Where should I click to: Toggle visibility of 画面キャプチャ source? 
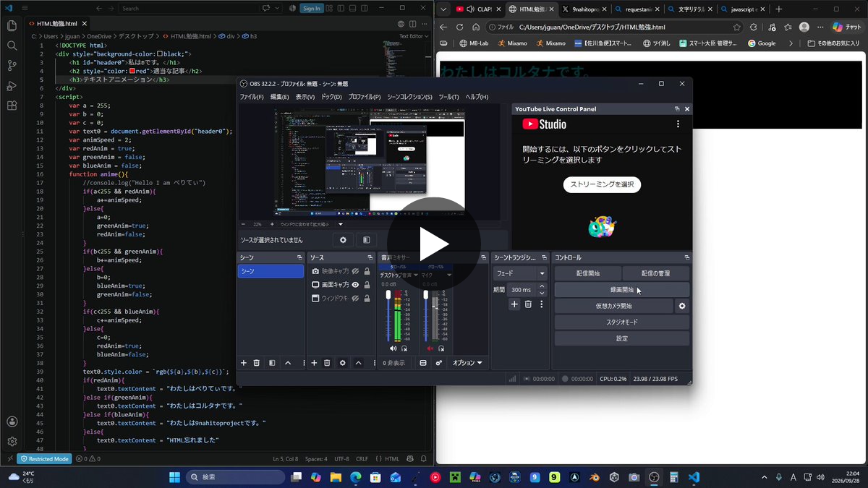(x=355, y=285)
